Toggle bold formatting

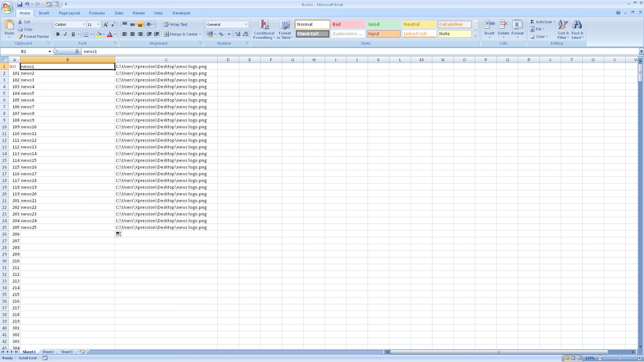(x=58, y=34)
